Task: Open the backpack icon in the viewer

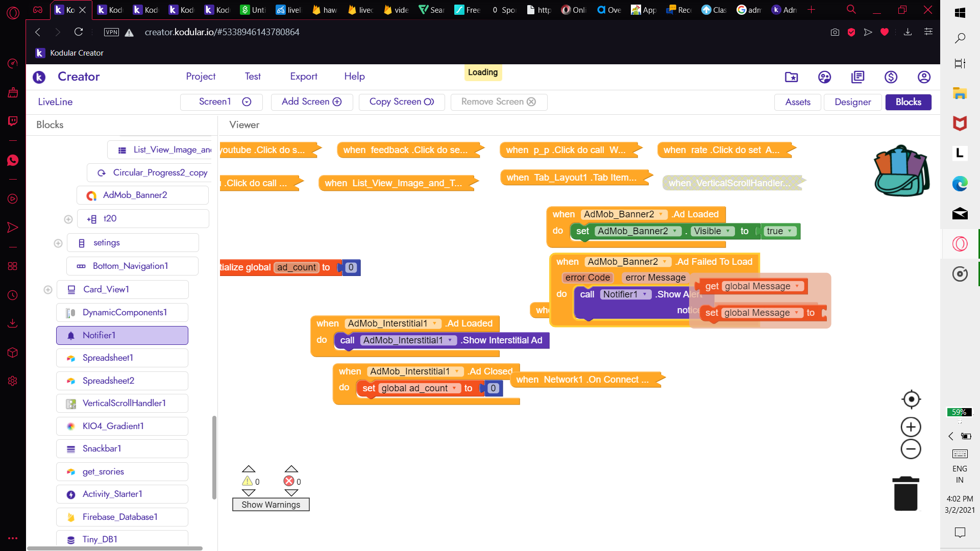Action: [x=901, y=171]
